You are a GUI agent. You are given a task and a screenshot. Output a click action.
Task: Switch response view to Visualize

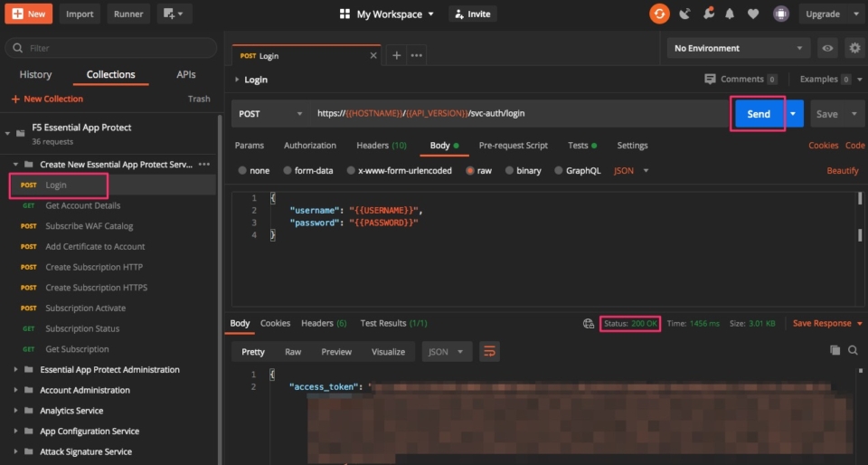click(388, 352)
